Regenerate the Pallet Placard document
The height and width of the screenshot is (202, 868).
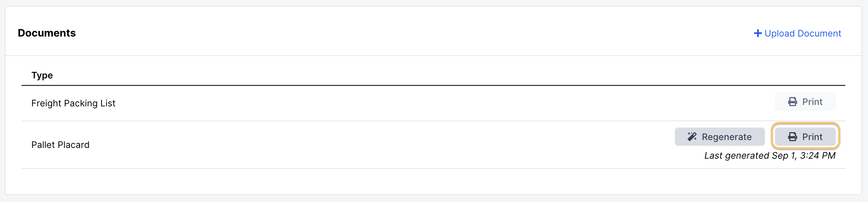720,136
